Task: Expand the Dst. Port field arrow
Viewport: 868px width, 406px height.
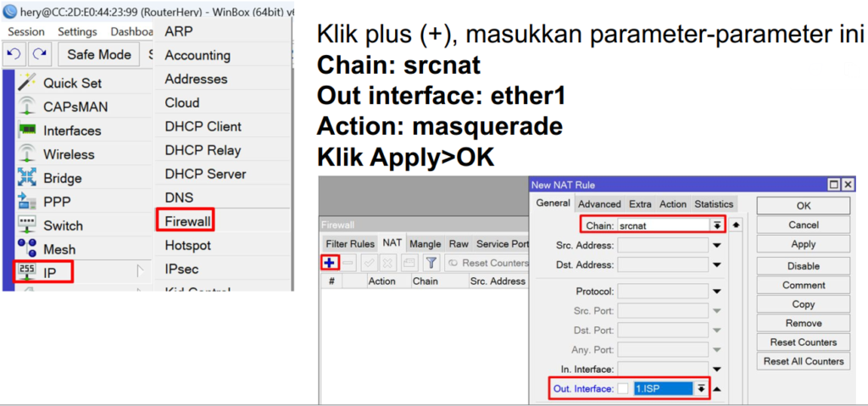Action: (717, 331)
